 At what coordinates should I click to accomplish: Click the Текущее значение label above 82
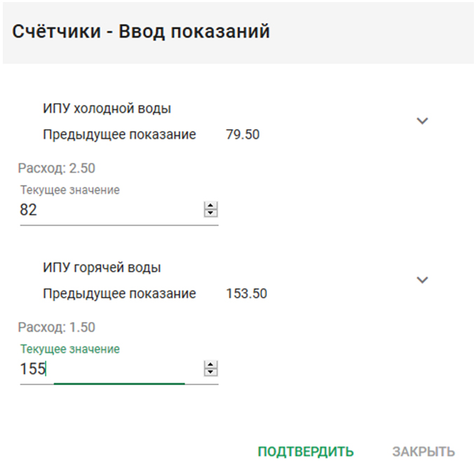[70, 190]
